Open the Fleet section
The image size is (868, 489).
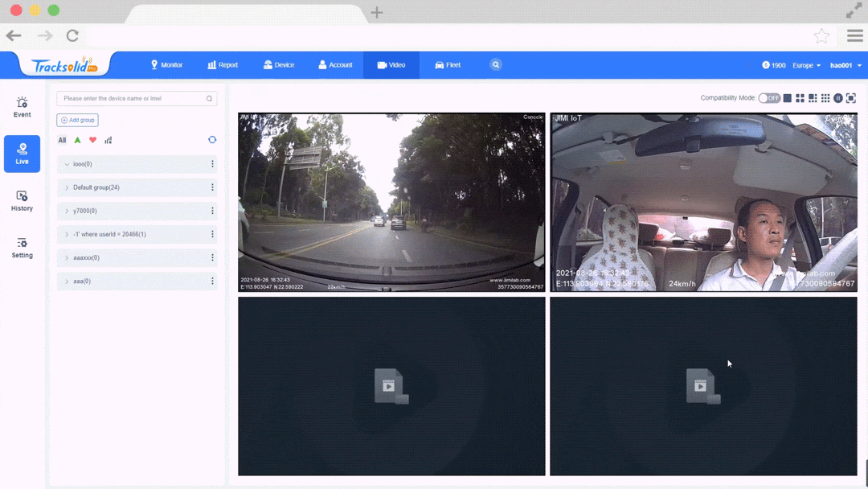pos(448,64)
